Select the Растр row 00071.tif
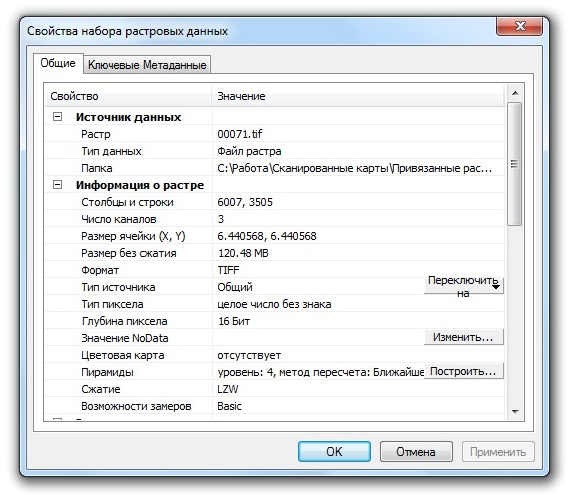The image size is (573, 495). [x=275, y=134]
